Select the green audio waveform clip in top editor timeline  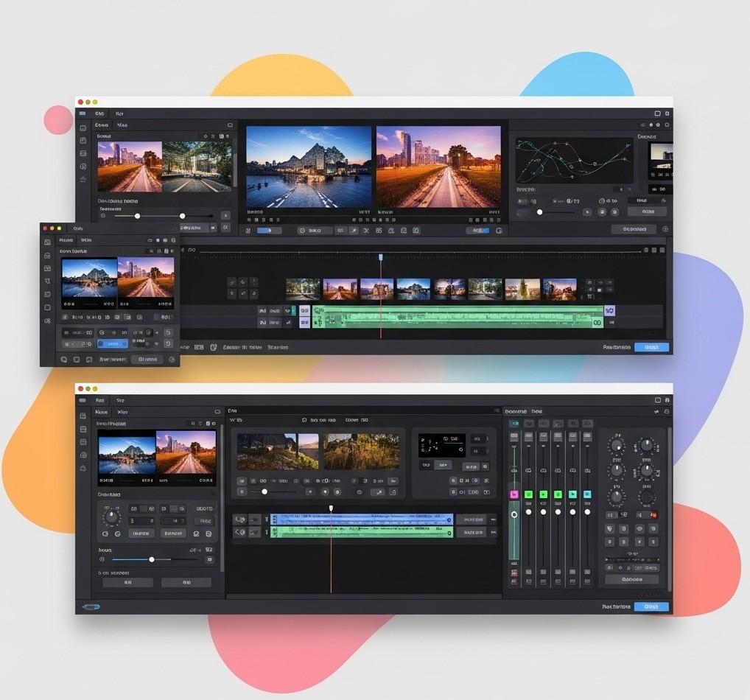[x=458, y=317]
